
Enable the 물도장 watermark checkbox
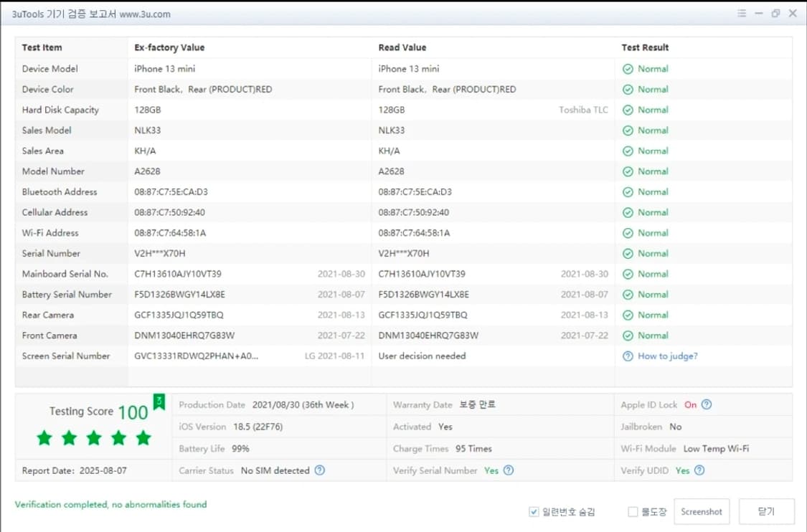point(633,512)
